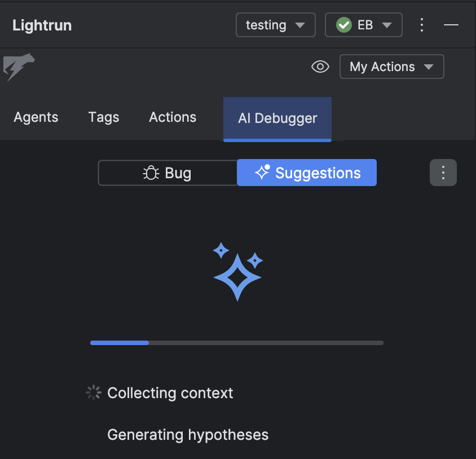Click the AI Debugger three-dot options button
Screen dimensions: 476x459
click(443, 173)
